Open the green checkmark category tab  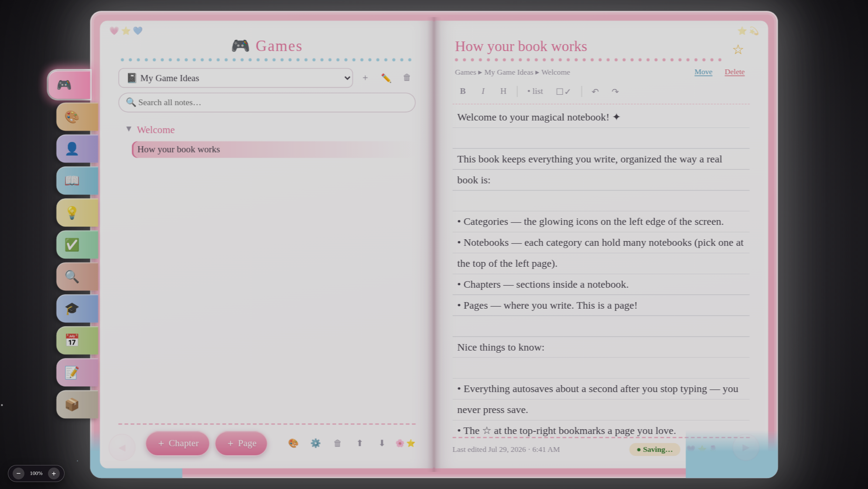[x=77, y=244]
